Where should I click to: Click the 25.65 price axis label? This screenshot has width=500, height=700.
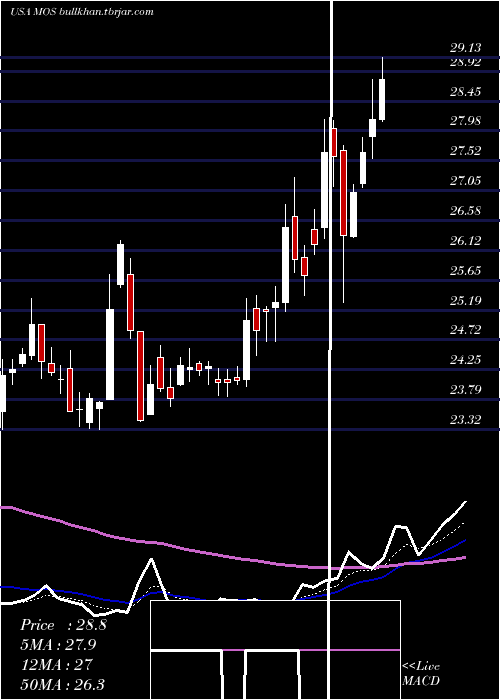(466, 271)
